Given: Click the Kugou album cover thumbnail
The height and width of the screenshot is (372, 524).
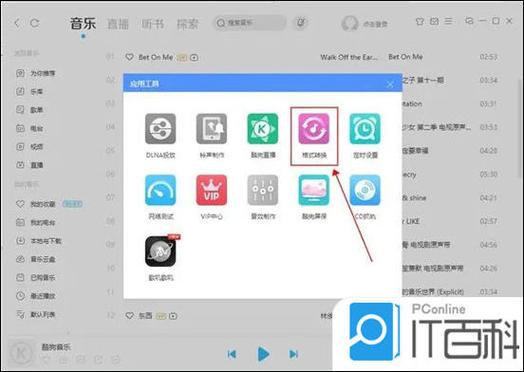Looking at the screenshot, I should tap(21, 354).
